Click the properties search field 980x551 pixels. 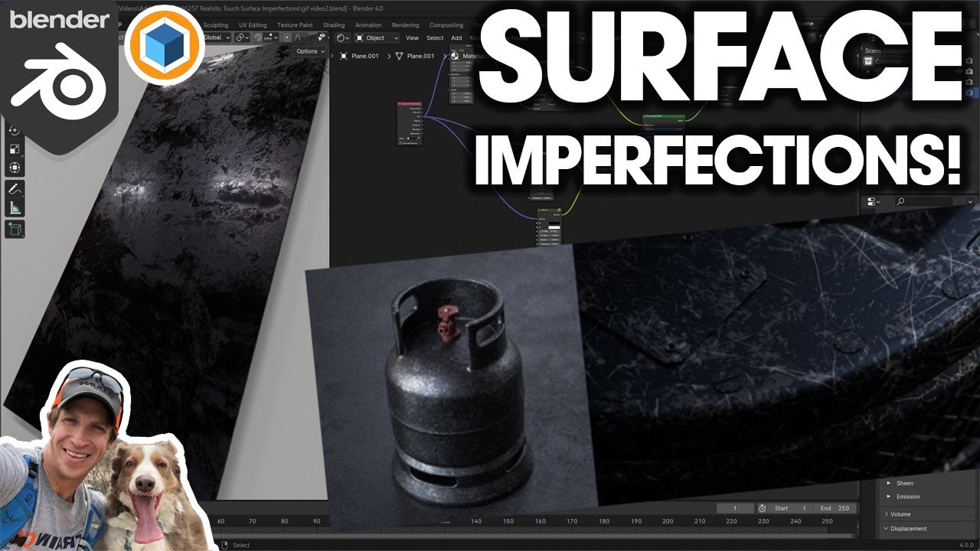pos(923,201)
